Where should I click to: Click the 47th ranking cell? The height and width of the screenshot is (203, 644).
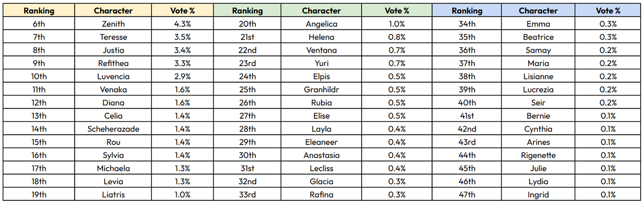pos(466,194)
